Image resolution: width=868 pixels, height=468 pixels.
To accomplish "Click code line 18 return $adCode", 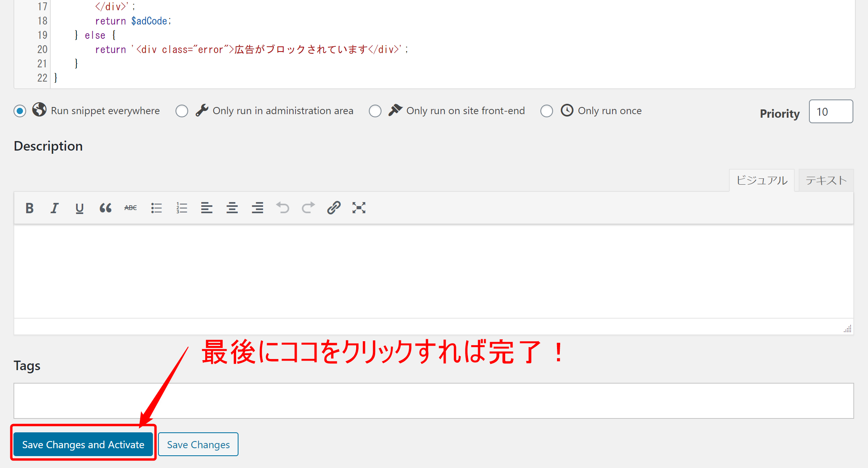I will pos(133,21).
